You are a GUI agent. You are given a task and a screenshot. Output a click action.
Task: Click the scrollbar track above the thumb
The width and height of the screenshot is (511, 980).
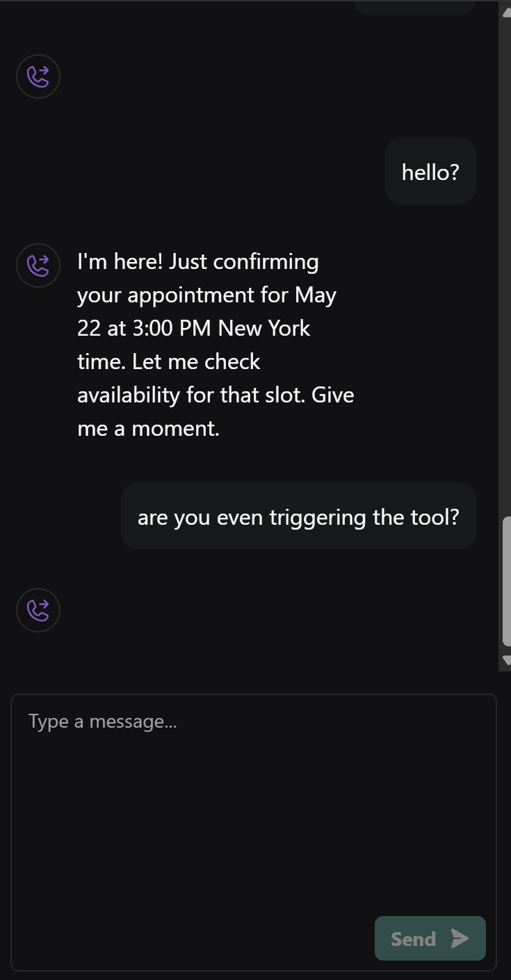(x=505, y=278)
